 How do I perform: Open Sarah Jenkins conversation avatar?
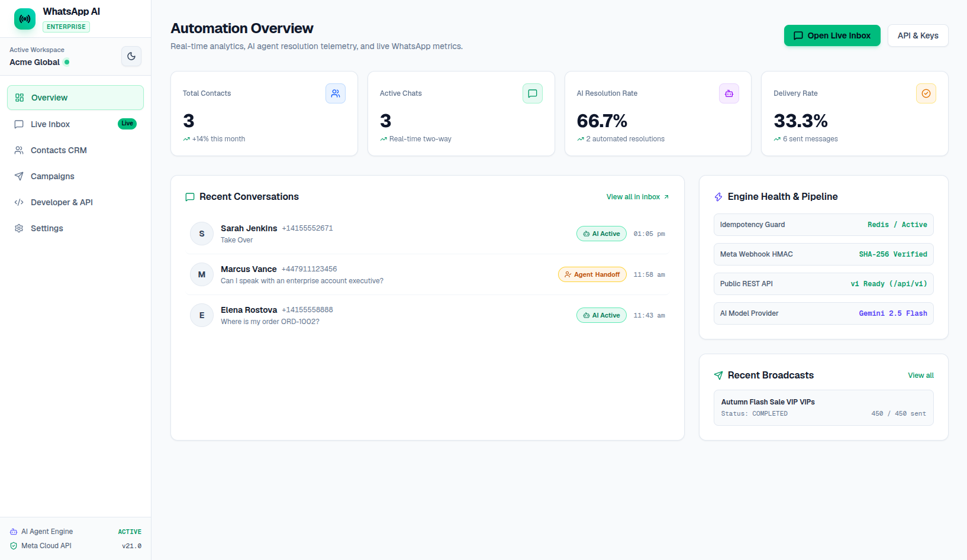202,234
